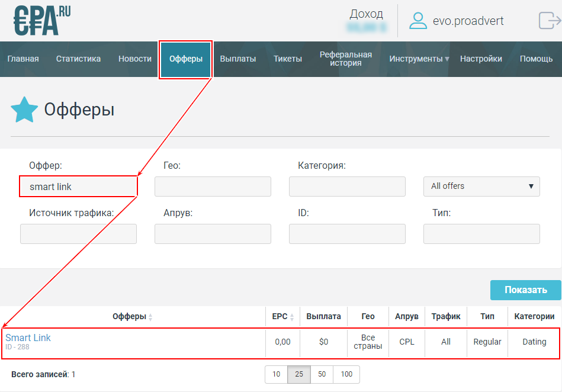The image size is (562, 392).
Task: Click the star icon beside Офферы
Action: (x=24, y=110)
